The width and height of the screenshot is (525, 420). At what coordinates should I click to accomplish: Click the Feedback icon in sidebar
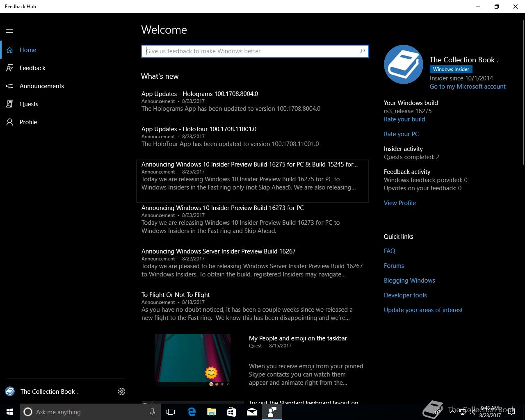(10, 68)
